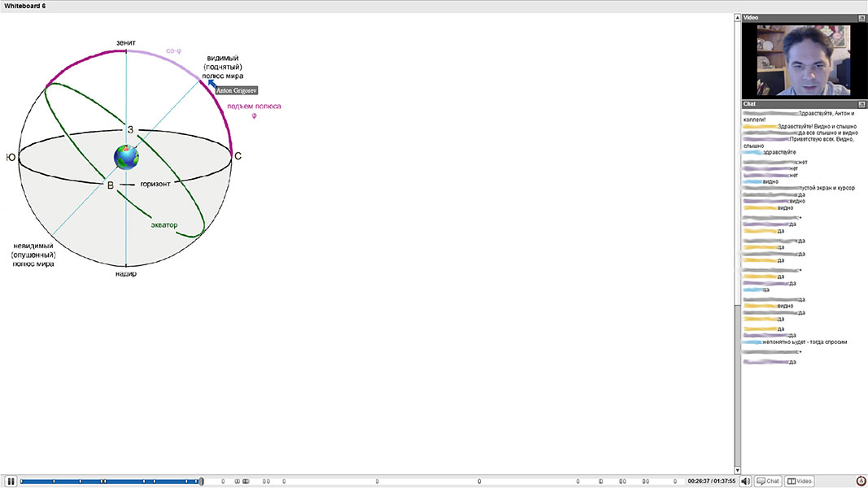Toggle the Video panel button
The height and width of the screenshot is (488, 868).
pyautogui.click(x=799, y=481)
